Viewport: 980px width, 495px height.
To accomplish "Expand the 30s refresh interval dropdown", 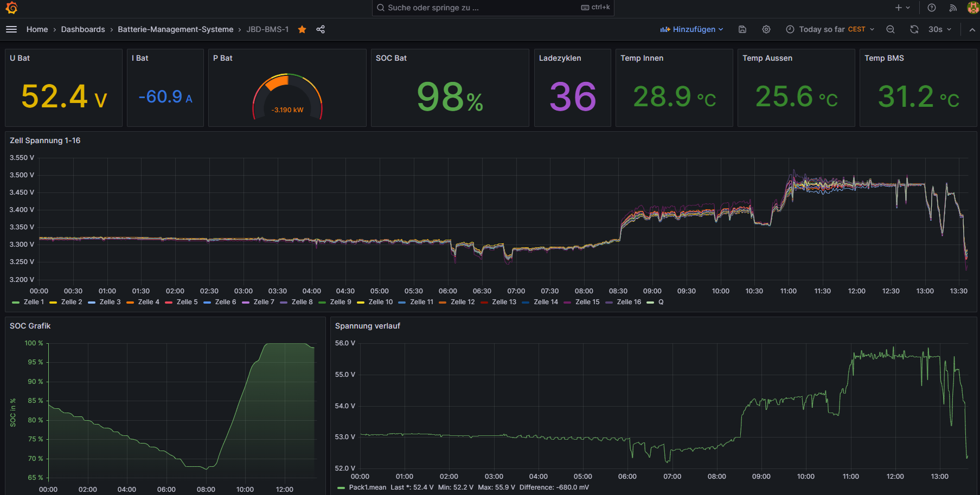I will click(940, 29).
